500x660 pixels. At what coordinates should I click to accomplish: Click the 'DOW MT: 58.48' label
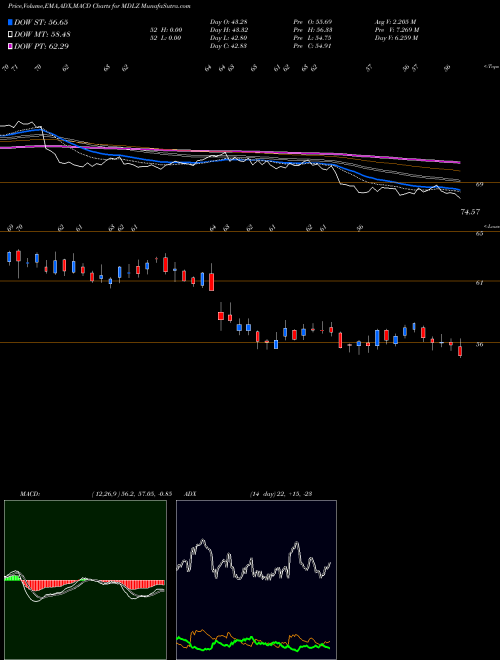tap(42, 34)
